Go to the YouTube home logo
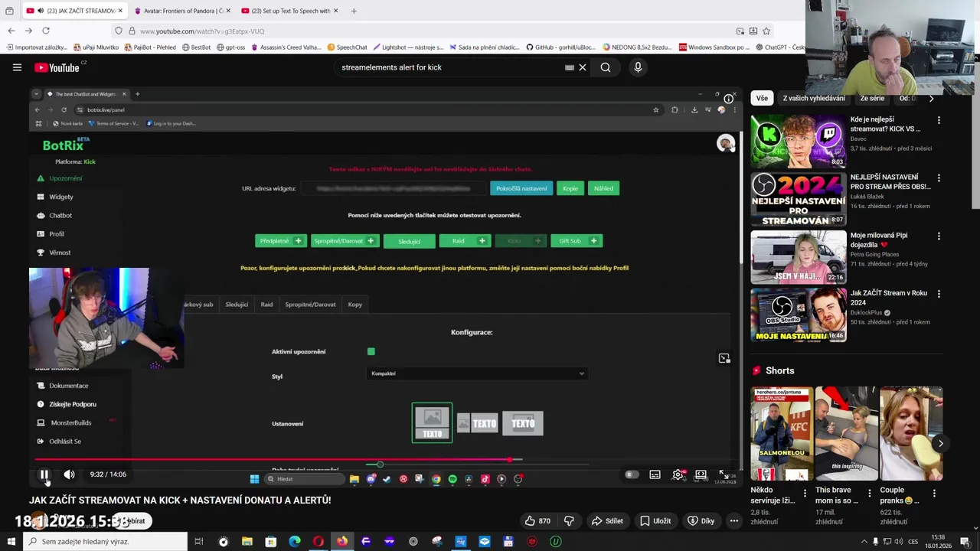980x551 pixels. tap(57, 67)
